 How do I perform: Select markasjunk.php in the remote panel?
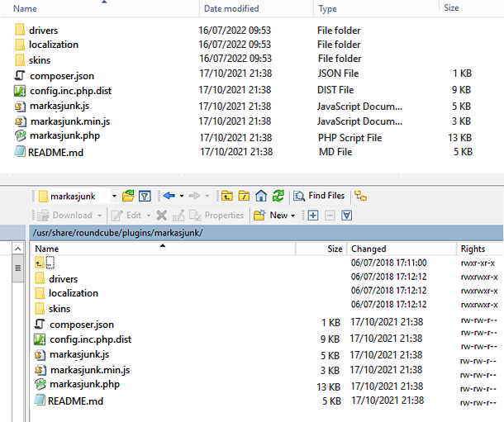tap(84, 385)
